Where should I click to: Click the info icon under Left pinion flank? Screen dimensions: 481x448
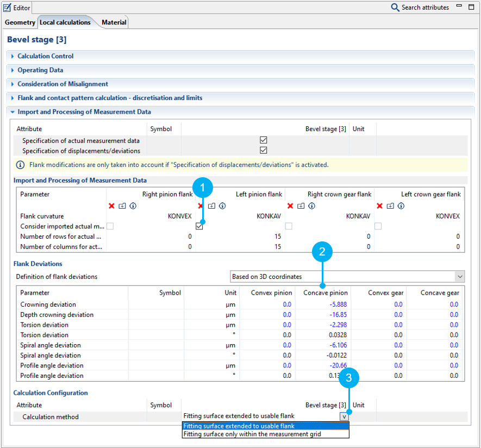(222, 206)
